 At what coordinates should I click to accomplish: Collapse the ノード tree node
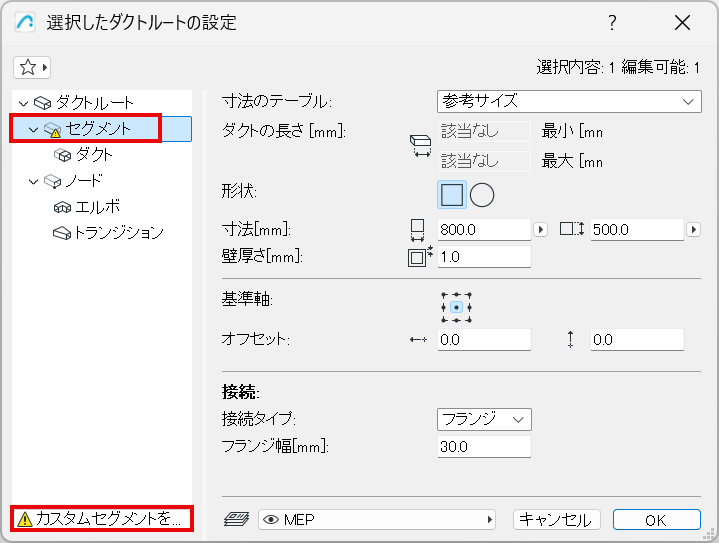tap(33, 182)
